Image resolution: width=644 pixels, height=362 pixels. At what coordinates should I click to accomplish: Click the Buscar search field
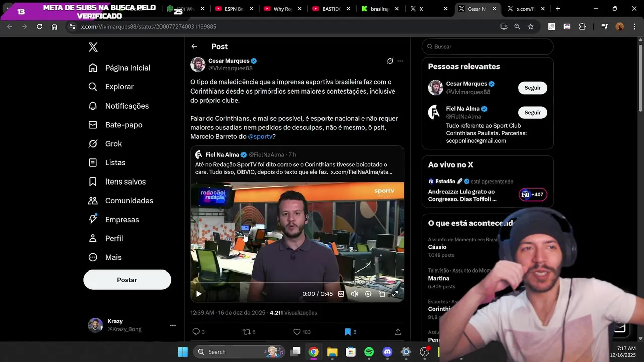tap(488, 46)
